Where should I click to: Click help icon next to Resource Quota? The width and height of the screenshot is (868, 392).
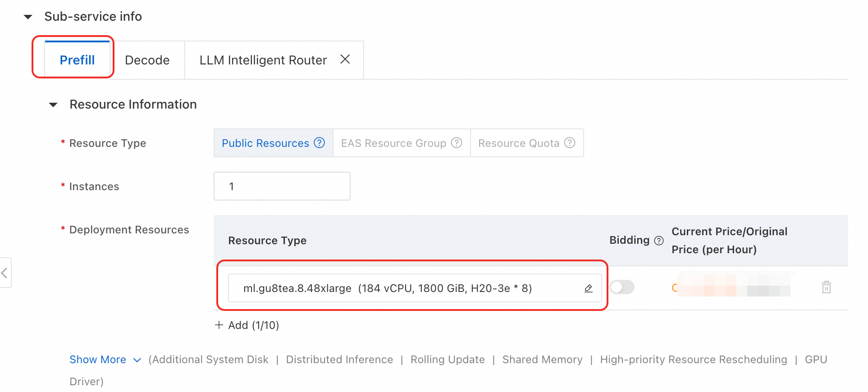tap(570, 143)
